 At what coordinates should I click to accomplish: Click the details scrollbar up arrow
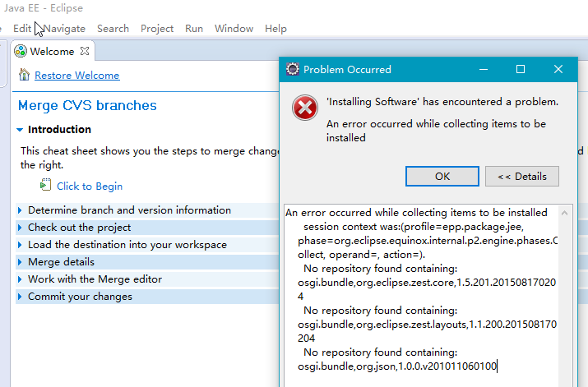click(x=564, y=213)
